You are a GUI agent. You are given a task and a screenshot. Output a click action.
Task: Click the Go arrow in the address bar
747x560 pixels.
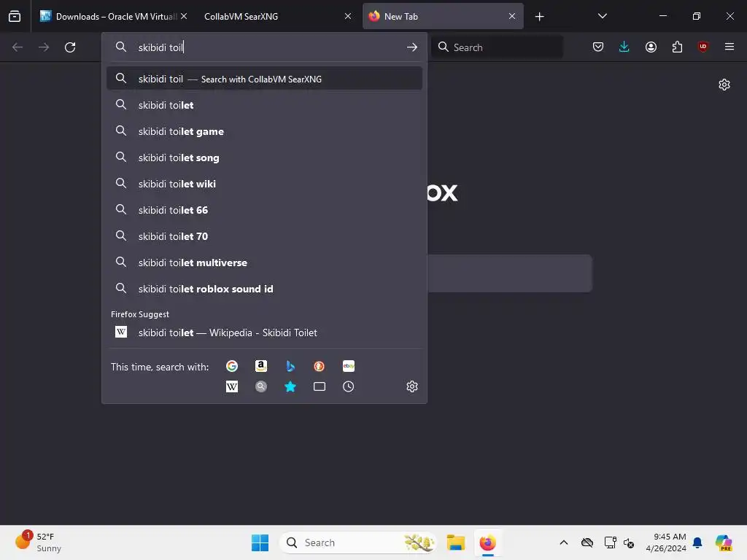tap(412, 47)
